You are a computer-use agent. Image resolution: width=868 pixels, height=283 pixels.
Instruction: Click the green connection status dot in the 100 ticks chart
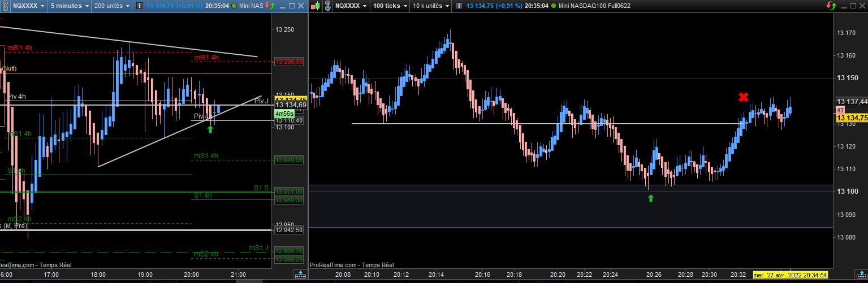554,6
